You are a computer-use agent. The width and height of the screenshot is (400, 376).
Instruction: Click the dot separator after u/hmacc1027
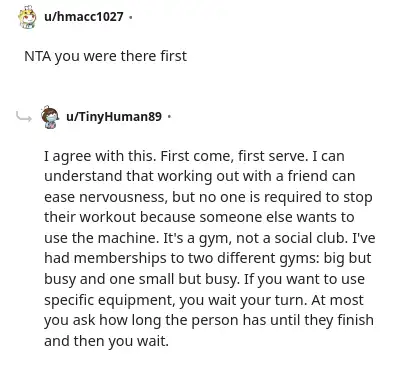[130, 17]
